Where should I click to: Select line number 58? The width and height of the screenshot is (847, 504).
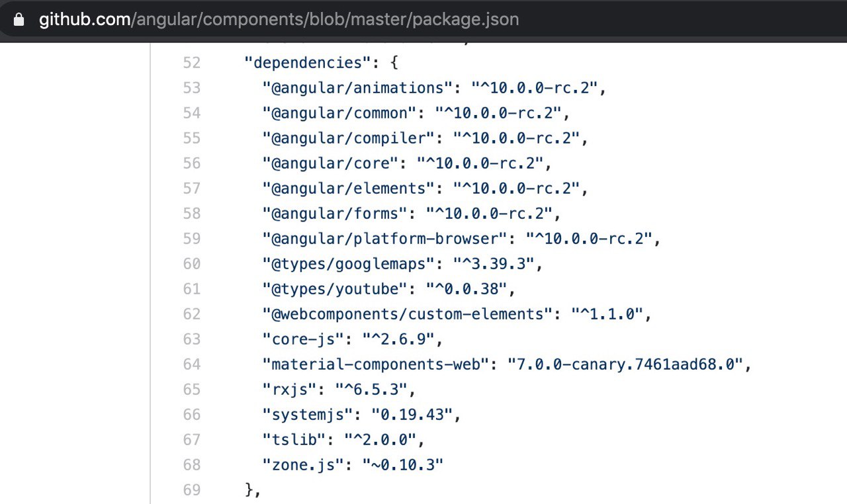point(192,214)
